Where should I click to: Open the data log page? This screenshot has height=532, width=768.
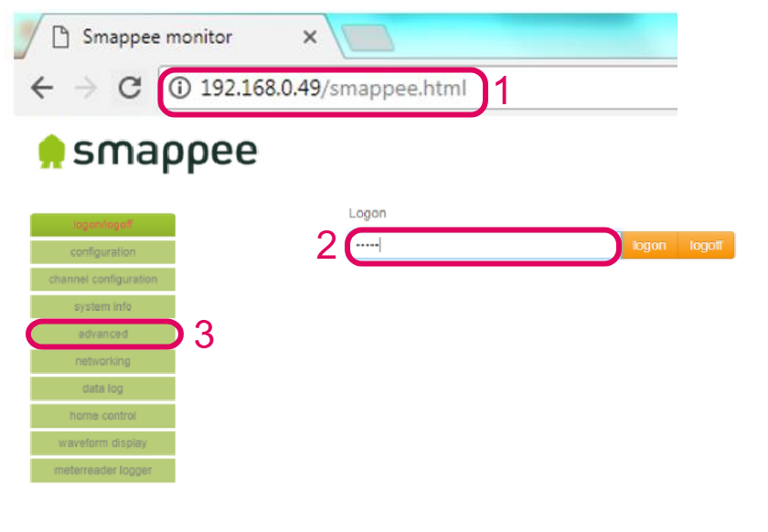tap(102, 388)
